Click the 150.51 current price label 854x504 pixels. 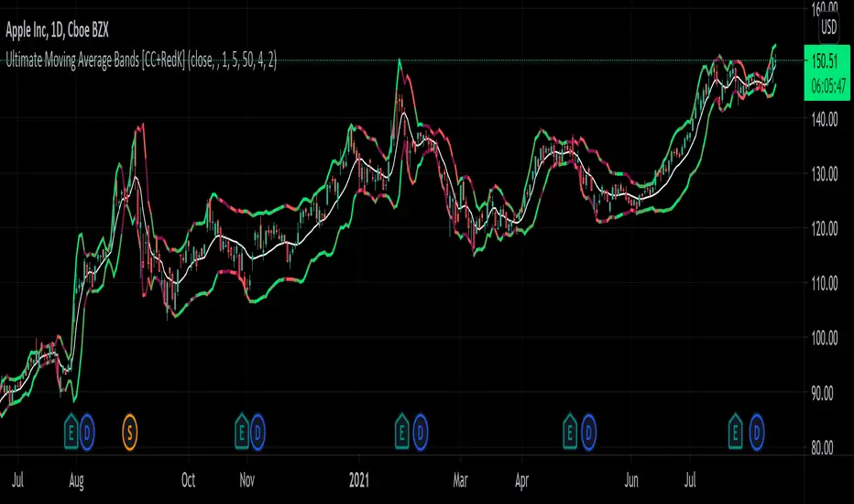point(825,61)
